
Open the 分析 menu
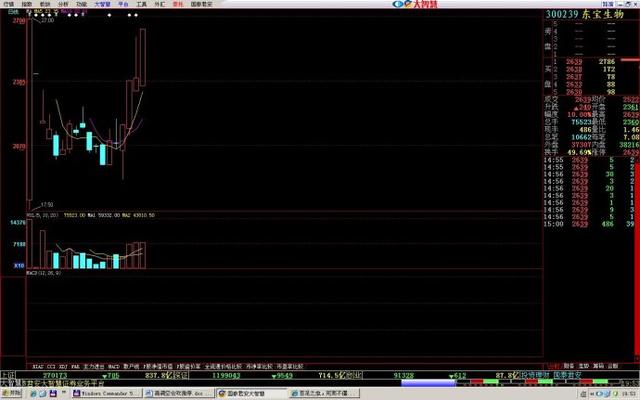[63, 4]
